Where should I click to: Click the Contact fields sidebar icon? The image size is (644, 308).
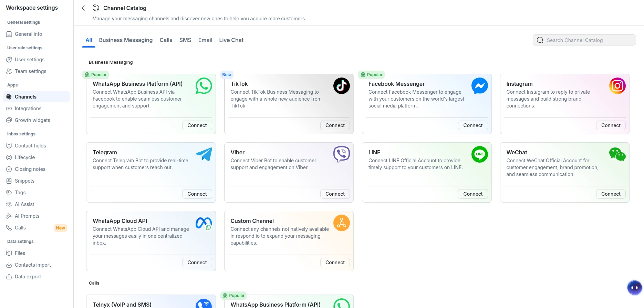[x=9, y=146]
